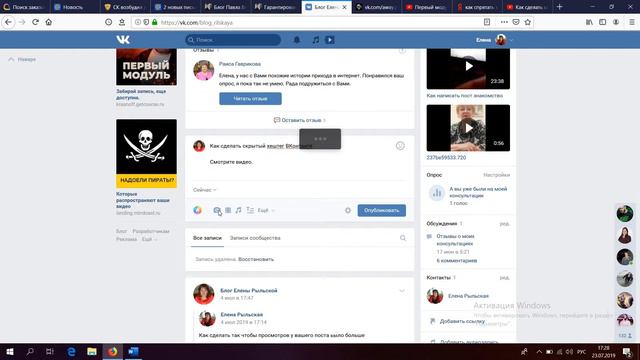Click the colorful poster circle icon

(x=198, y=210)
